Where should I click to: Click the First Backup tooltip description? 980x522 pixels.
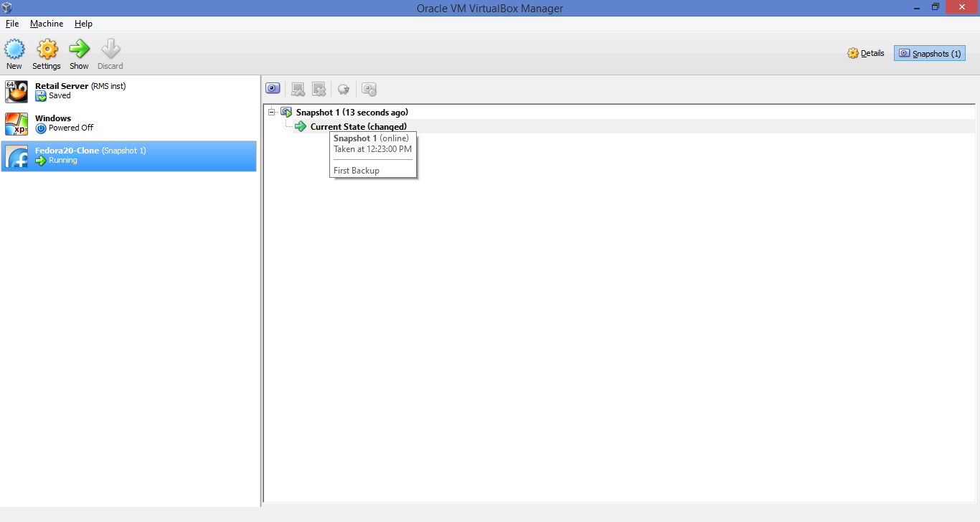[357, 171]
